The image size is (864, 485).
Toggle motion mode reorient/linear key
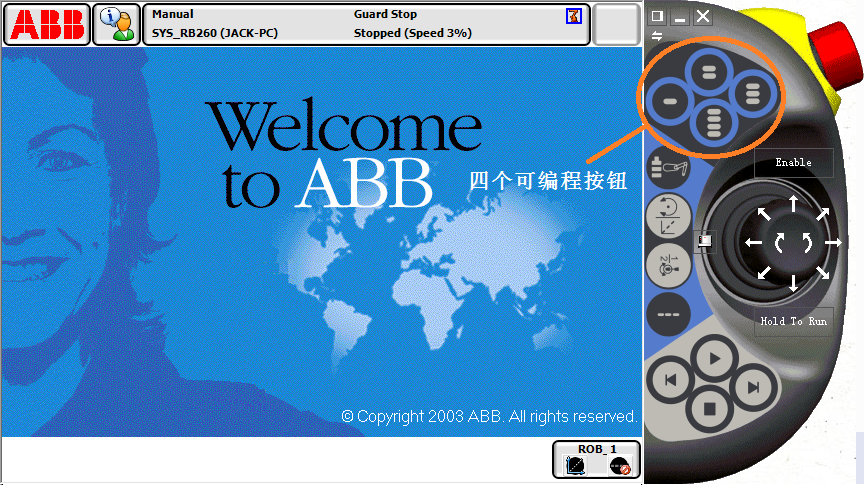(668, 215)
